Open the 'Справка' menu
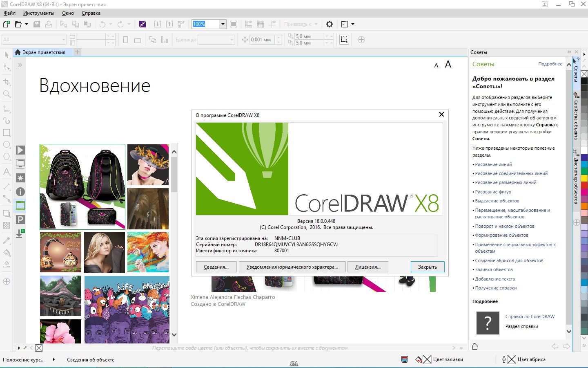The image size is (588, 368). coord(91,13)
